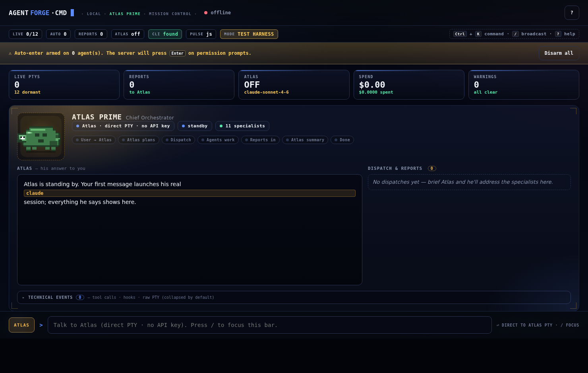The width and height of the screenshot is (588, 373).
Task: Open the Live PTYs stat card
Action: [x=64, y=85]
